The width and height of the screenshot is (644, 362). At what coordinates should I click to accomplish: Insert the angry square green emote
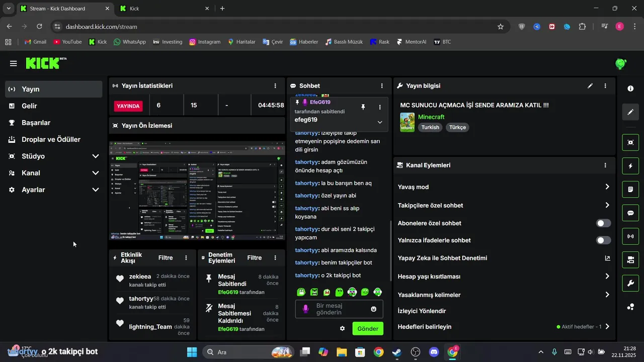pyautogui.click(x=314, y=292)
